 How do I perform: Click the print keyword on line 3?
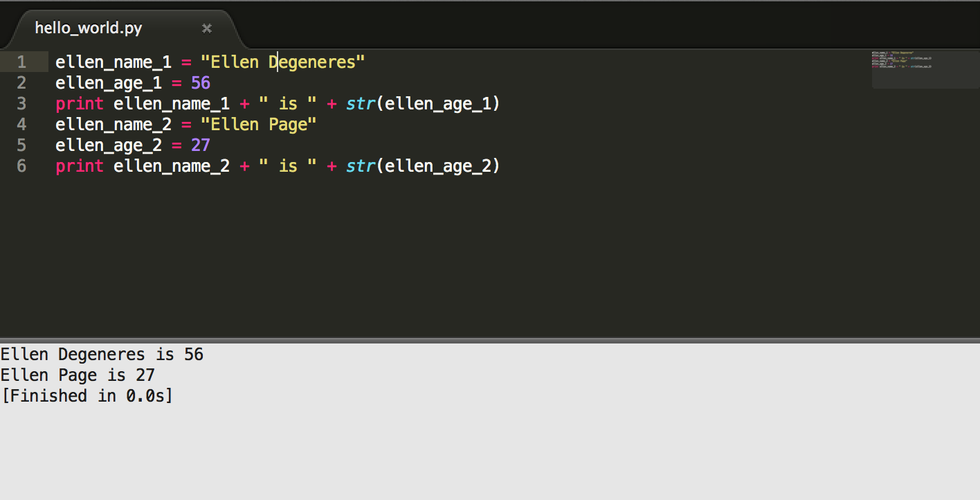80,104
